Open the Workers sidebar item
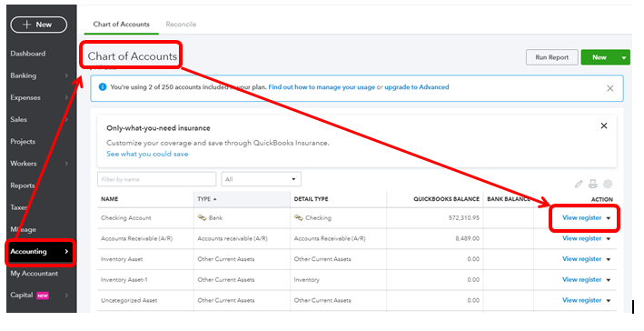 [24, 164]
